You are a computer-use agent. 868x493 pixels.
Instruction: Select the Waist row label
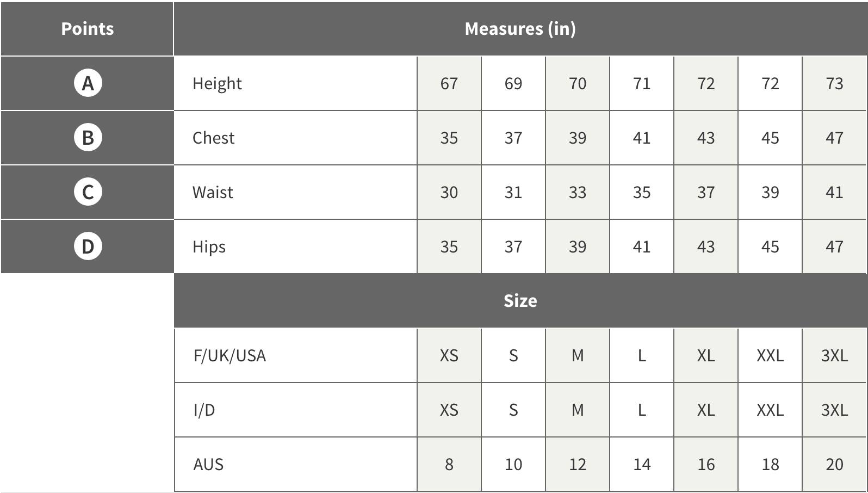pos(213,192)
